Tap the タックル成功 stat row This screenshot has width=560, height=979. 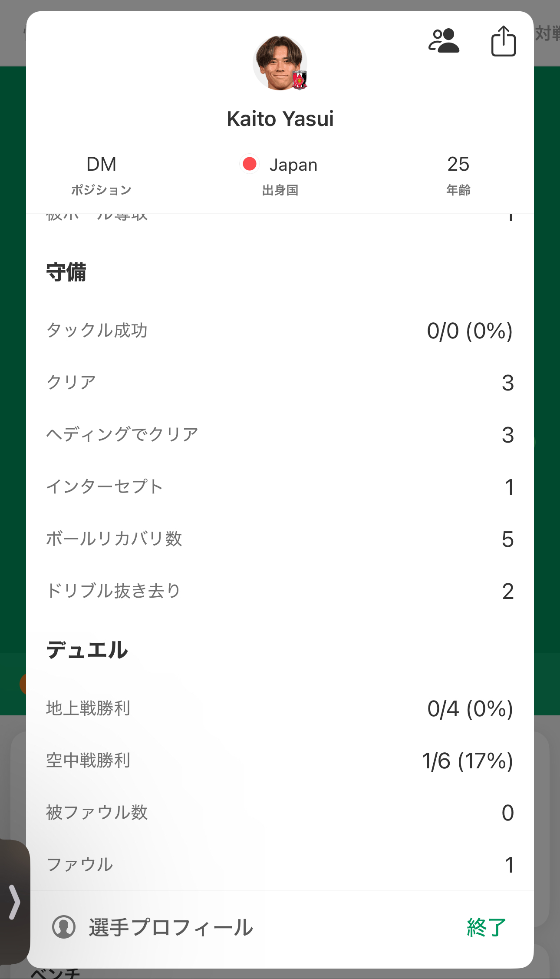[280, 331]
